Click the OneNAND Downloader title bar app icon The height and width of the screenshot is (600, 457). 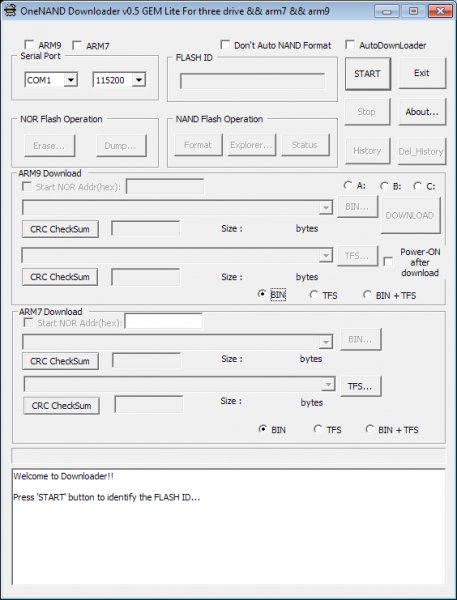tap(10, 11)
